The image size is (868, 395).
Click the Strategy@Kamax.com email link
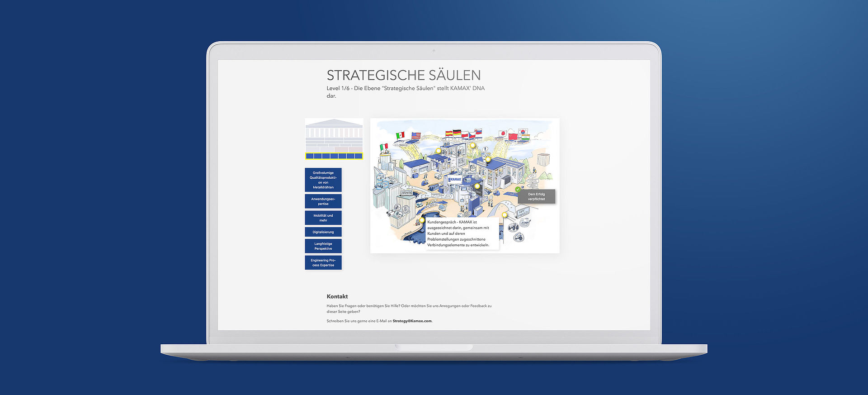[x=412, y=321]
